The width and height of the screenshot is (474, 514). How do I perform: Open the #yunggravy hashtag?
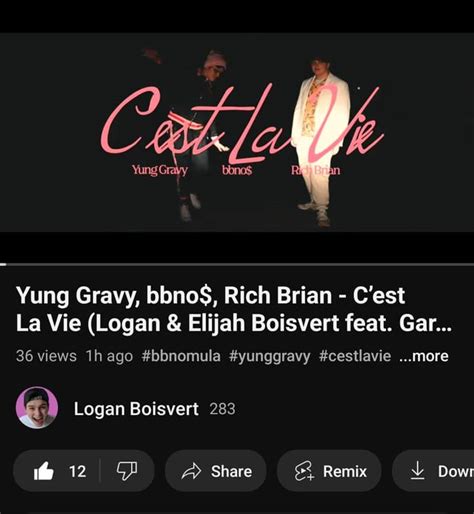(x=269, y=356)
